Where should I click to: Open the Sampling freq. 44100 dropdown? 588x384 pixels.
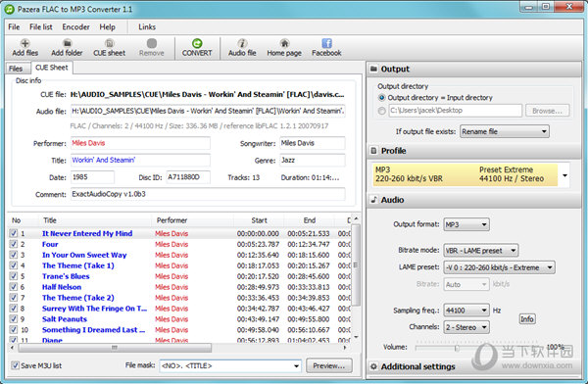[466, 311]
